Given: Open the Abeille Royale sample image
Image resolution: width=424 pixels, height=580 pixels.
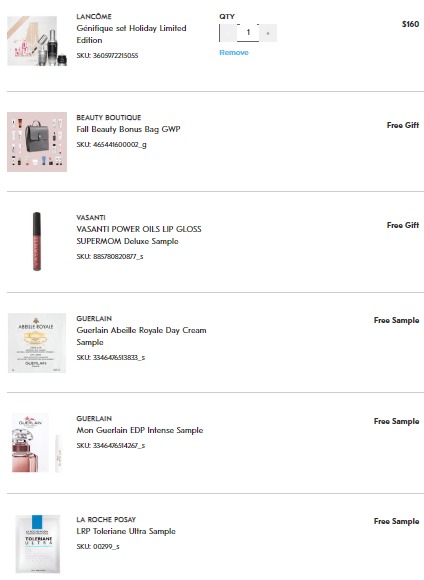Looking at the screenshot, I should pyautogui.click(x=37, y=343).
